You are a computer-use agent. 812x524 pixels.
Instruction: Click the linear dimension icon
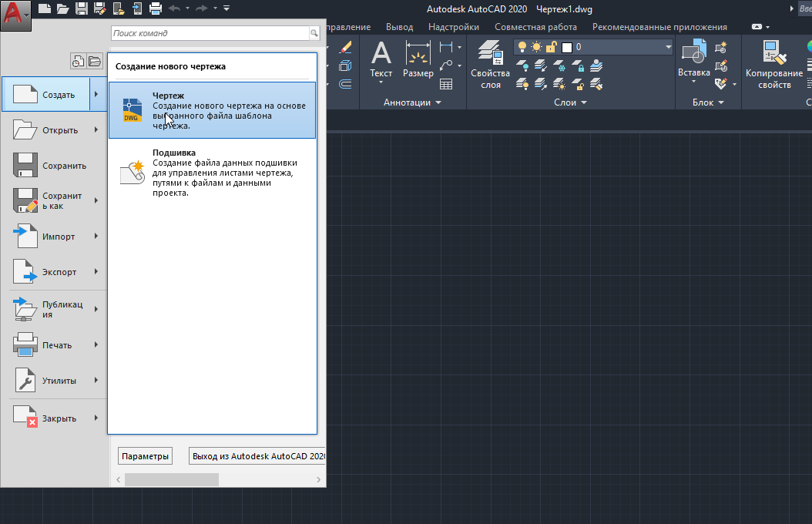(446, 47)
